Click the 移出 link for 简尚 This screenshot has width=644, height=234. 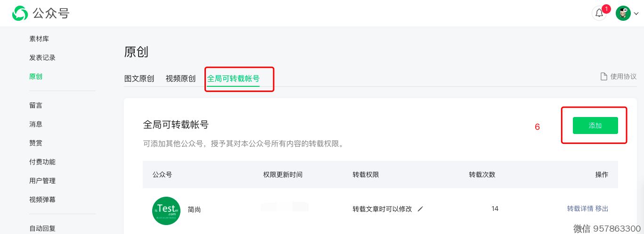(602, 209)
